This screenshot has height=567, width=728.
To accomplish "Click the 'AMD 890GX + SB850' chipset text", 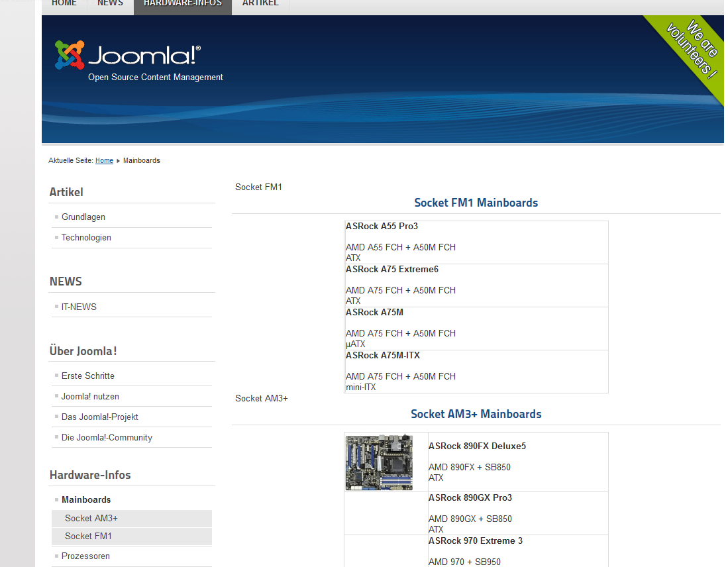I will pyautogui.click(x=470, y=519).
